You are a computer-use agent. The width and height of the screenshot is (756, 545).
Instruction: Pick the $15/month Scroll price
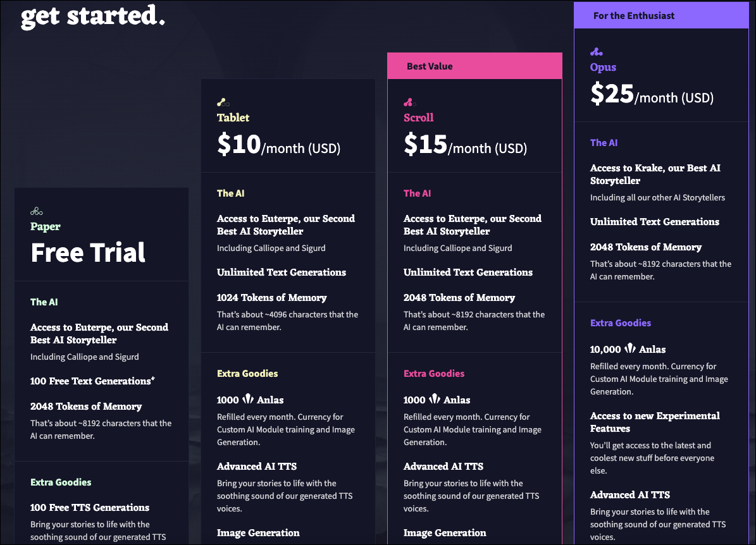(x=465, y=145)
